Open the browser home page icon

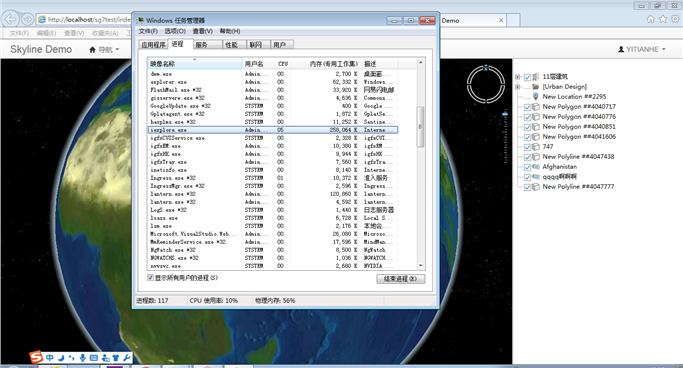tap(650, 19)
